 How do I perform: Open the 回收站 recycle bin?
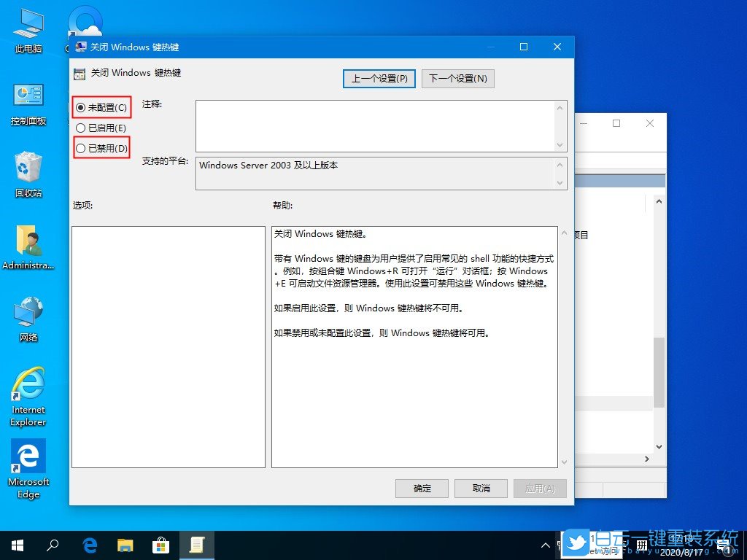28,174
